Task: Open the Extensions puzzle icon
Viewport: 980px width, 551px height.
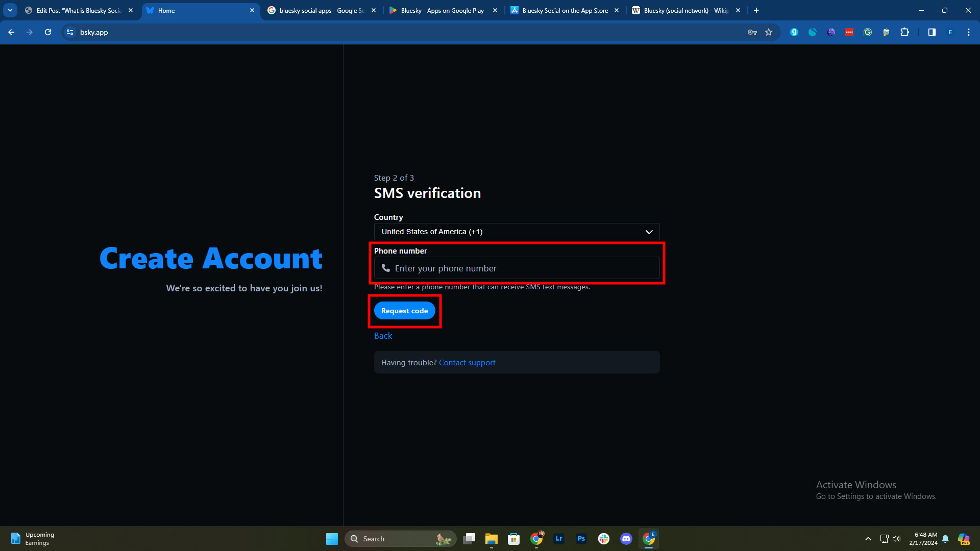Action: (x=904, y=32)
